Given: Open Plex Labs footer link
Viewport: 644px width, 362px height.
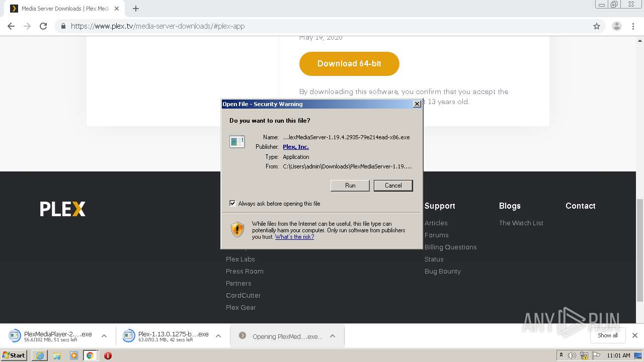Looking at the screenshot, I should click(x=240, y=259).
